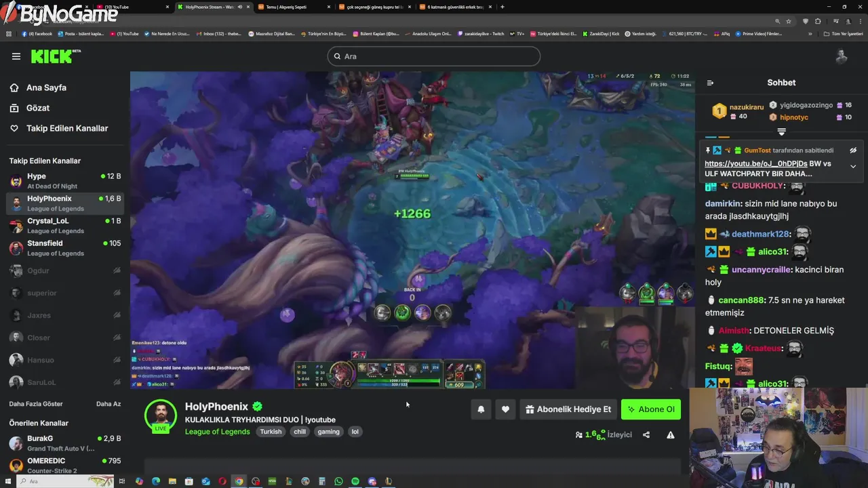Open offline channel superior

65,293
